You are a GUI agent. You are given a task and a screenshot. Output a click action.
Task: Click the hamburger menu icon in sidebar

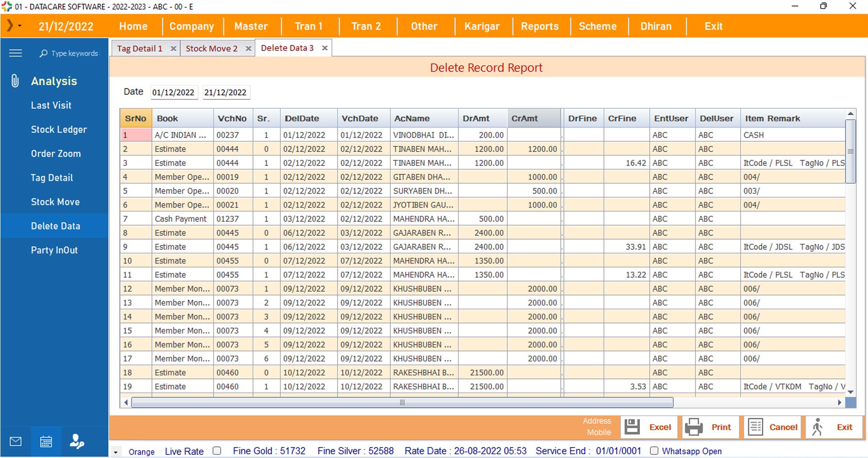pos(15,53)
